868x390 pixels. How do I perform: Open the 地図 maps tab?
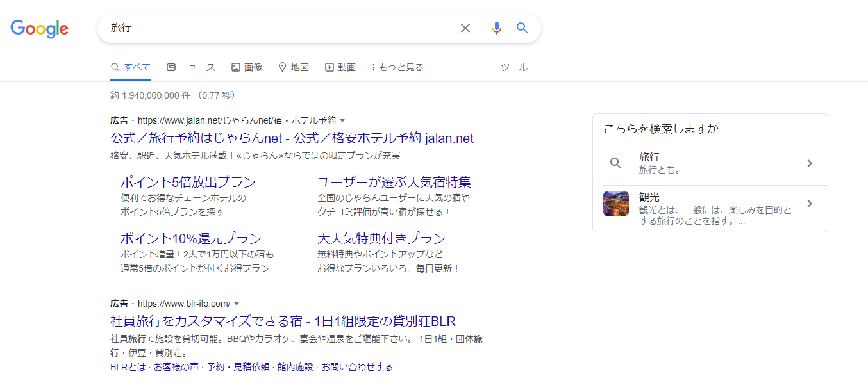[294, 67]
